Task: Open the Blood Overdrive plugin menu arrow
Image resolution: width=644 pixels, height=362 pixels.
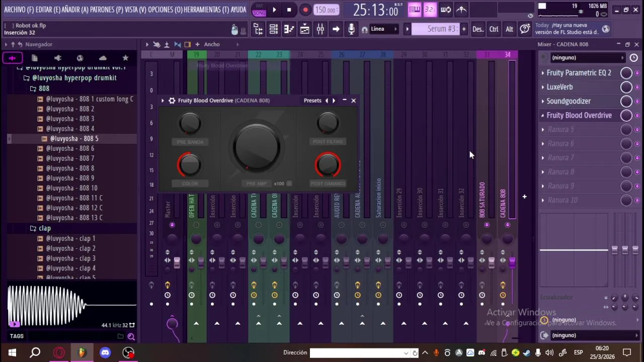Action: tap(163, 101)
